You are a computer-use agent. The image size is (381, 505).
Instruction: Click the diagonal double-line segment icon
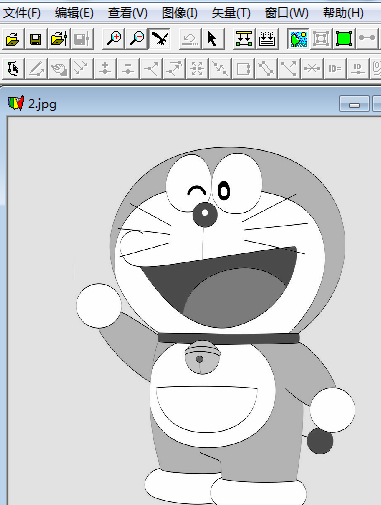(266, 69)
